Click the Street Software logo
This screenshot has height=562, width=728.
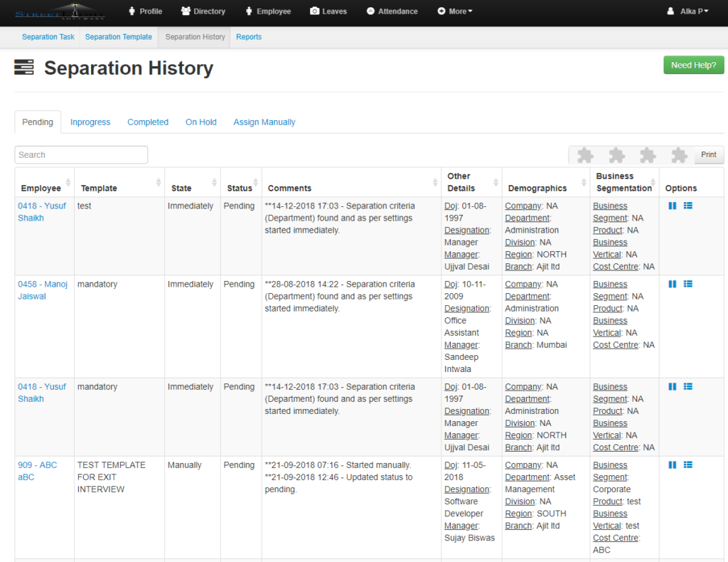coord(60,11)
